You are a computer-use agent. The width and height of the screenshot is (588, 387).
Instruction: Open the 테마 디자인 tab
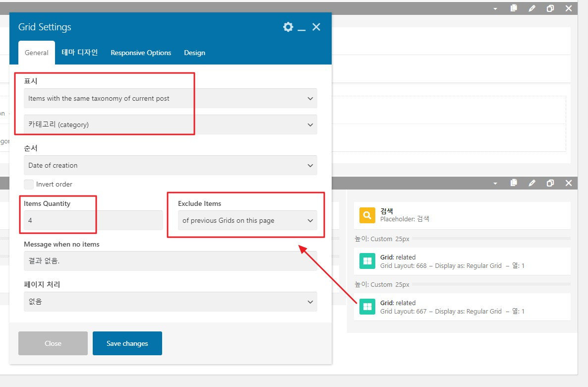[x=79, y=53]
